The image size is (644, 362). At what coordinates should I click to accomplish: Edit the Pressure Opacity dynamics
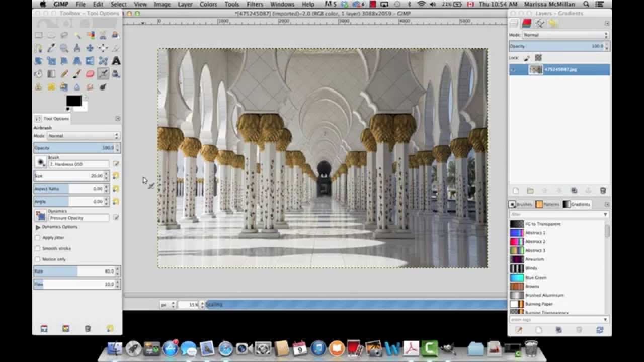coord(116,218)
